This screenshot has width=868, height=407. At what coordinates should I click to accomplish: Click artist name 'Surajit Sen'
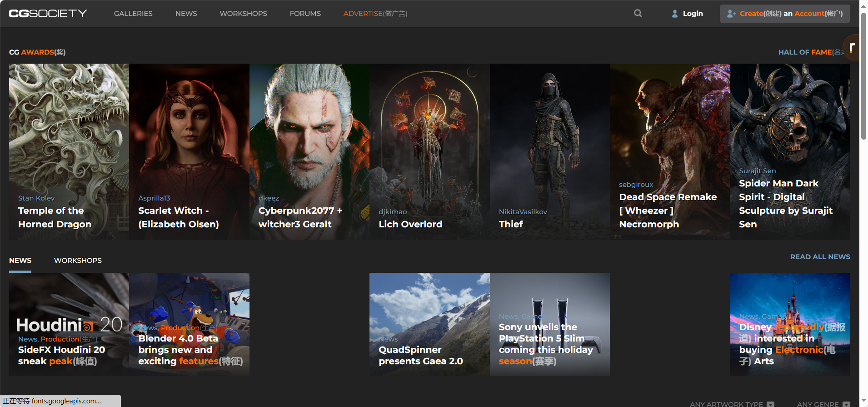click(x=757, y=171)
